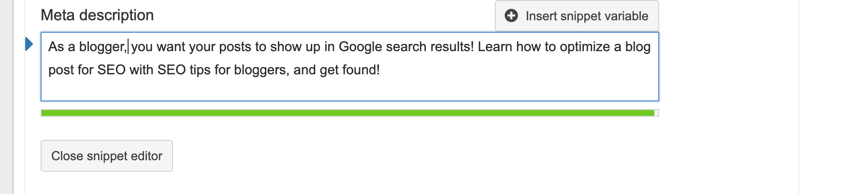
Task: Close the snippet editor
Action: point(107,156)
